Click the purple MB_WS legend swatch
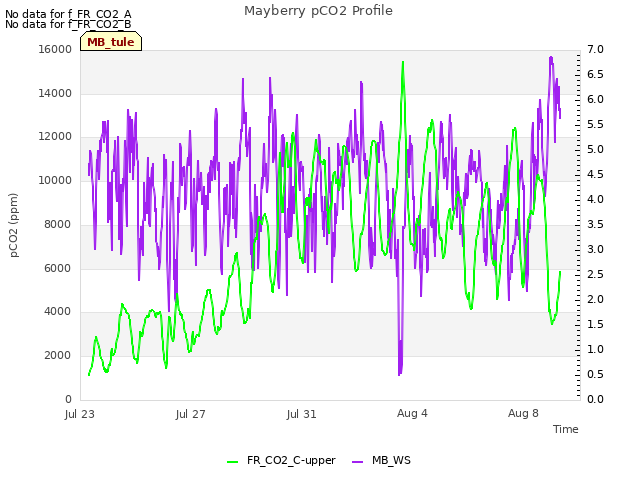640x480 pixels. point(357,462)
